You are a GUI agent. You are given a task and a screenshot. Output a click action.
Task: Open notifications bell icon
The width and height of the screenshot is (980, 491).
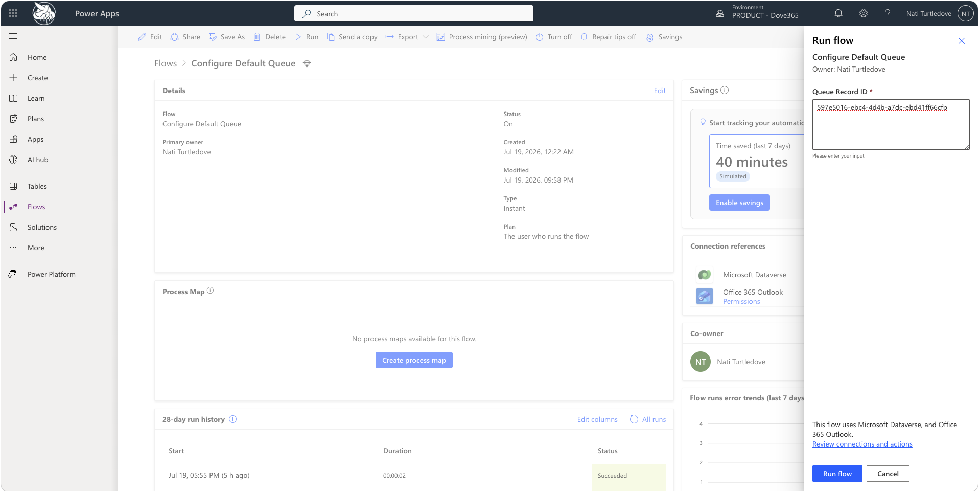(838, 13)
